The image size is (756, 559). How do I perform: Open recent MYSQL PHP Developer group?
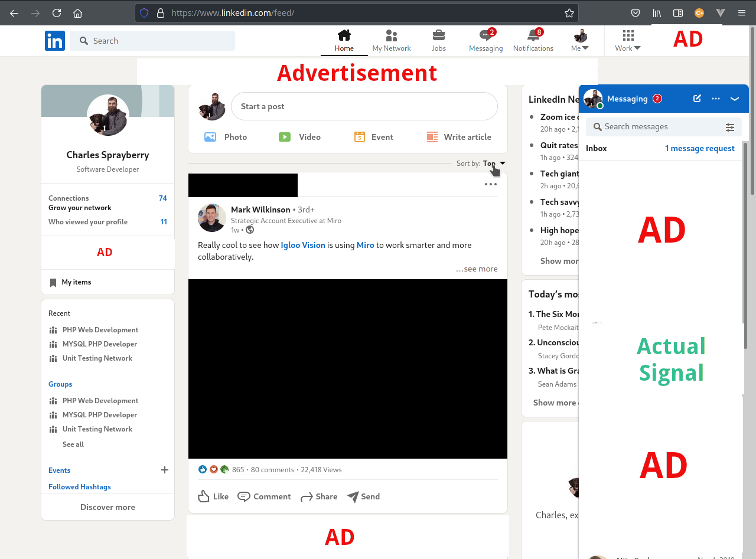click(x=93, y=344)
